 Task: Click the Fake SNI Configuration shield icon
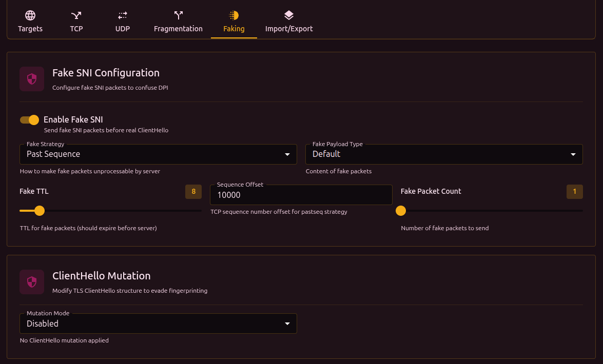[32, 79]
